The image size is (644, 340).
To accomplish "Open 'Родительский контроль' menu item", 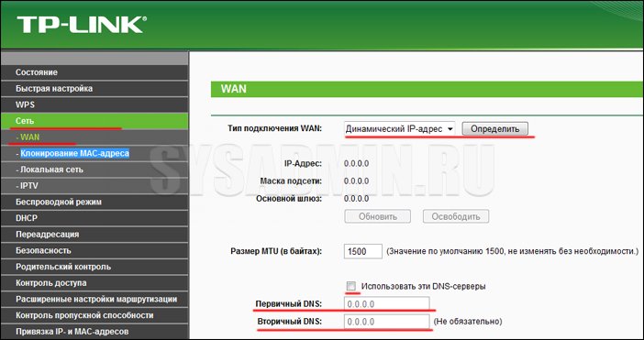I will (94, 267).
